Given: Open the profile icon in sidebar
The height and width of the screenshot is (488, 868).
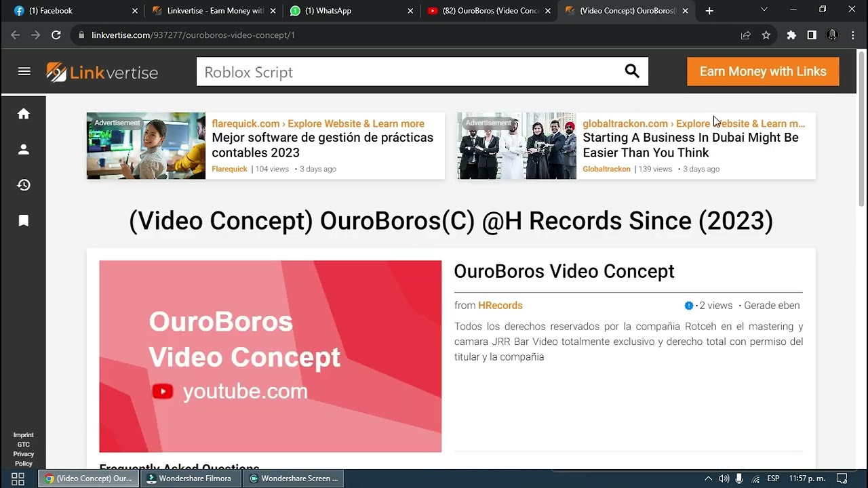Looking at the screenshot, I should click(24, 149).
